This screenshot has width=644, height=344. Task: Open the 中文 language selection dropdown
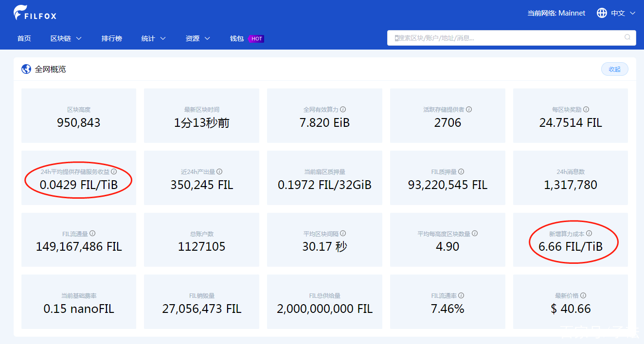coord(618,13)
